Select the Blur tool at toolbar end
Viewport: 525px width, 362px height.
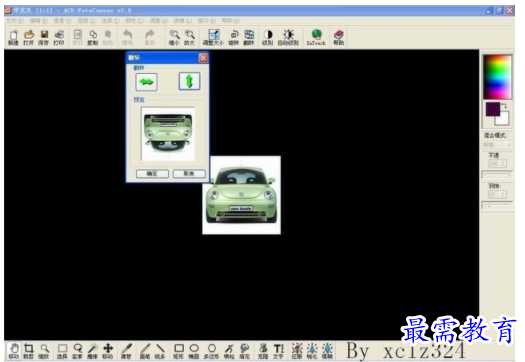pos(327,351)
